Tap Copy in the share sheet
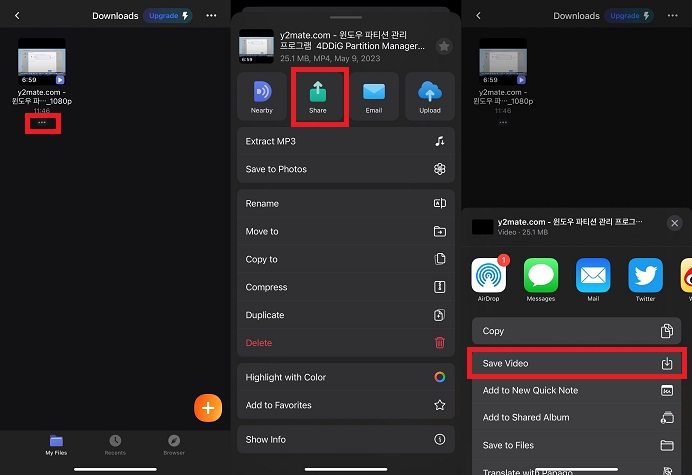 577,331
